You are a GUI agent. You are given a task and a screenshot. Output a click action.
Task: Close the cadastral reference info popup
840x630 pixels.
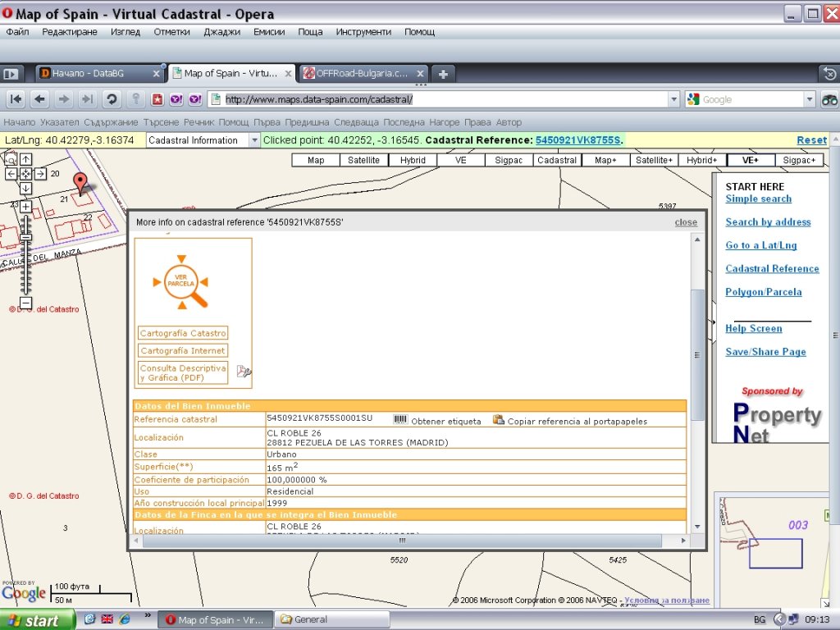point(686,222)
